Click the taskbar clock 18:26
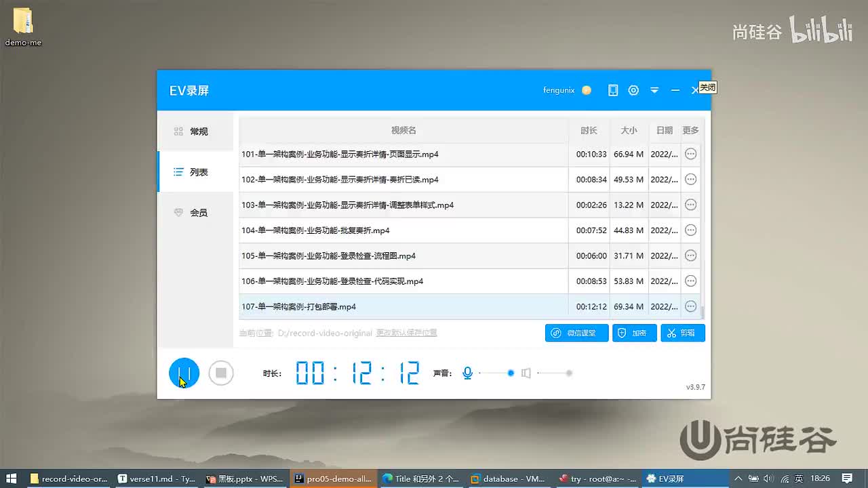Image resolution: width=868 pixels, height=488 pixels. click(x=821, y=479)
